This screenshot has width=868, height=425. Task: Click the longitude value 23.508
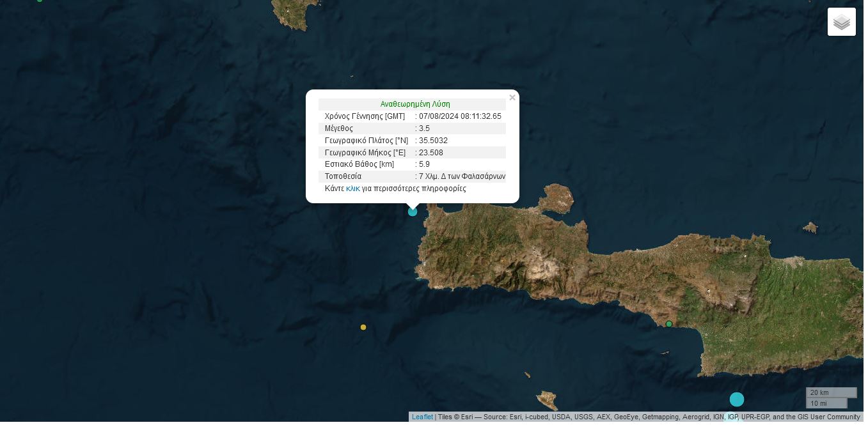click(x=430, y=153)
